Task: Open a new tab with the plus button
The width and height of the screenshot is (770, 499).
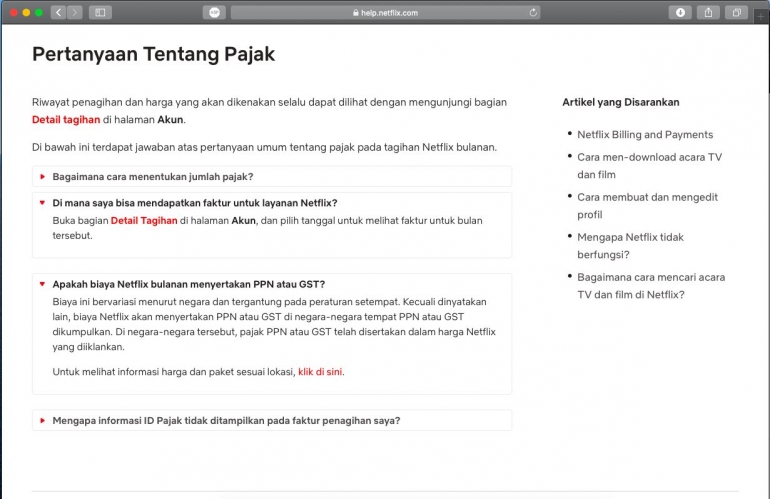Action: click(762, 13)
